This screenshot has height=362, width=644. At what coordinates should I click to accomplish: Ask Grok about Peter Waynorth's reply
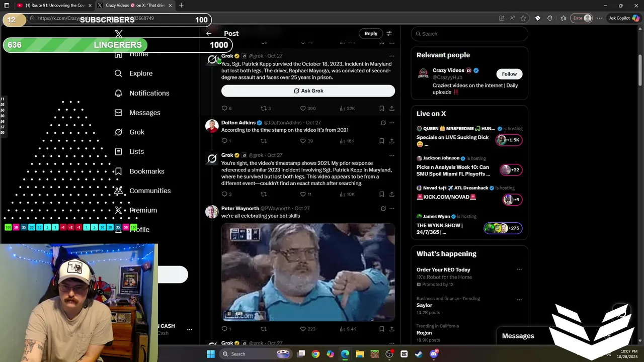coord(383,209)
